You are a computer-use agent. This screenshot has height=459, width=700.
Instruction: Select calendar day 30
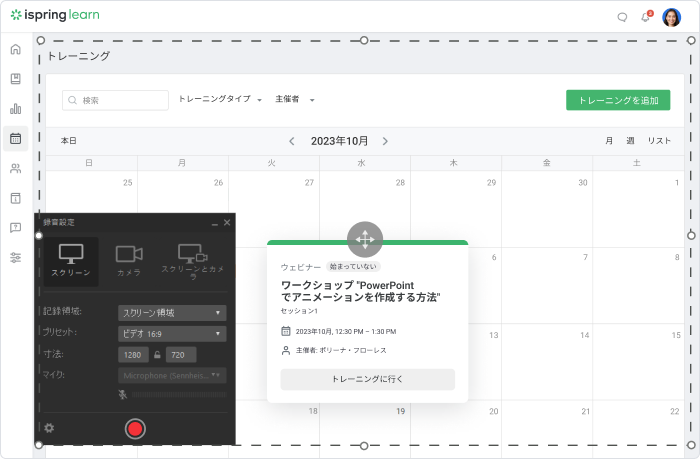click(583, 183)
